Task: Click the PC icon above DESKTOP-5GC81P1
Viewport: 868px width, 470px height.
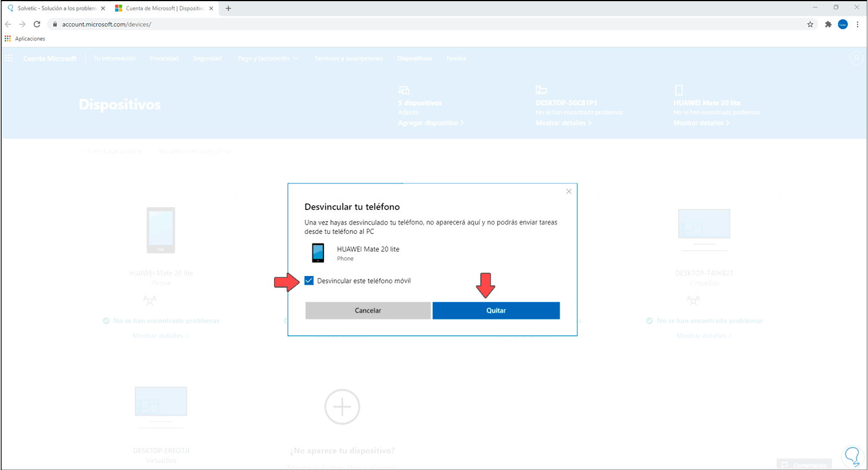Action: coord(542,90)
